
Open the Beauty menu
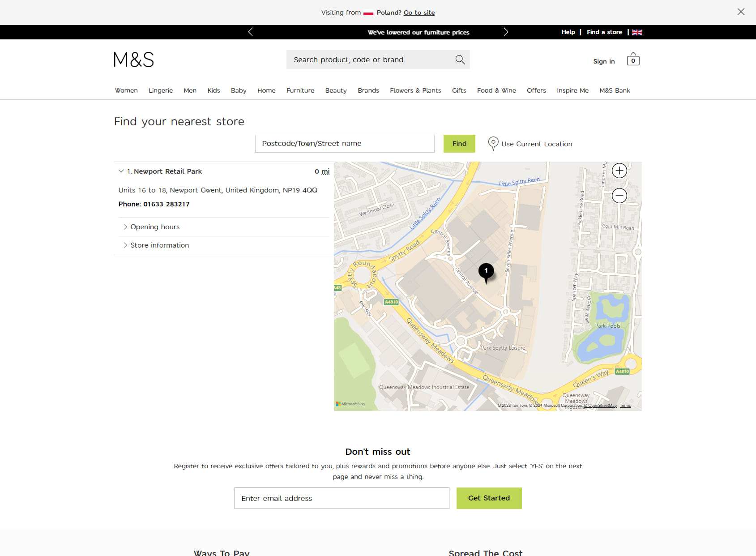click(336, 90)
